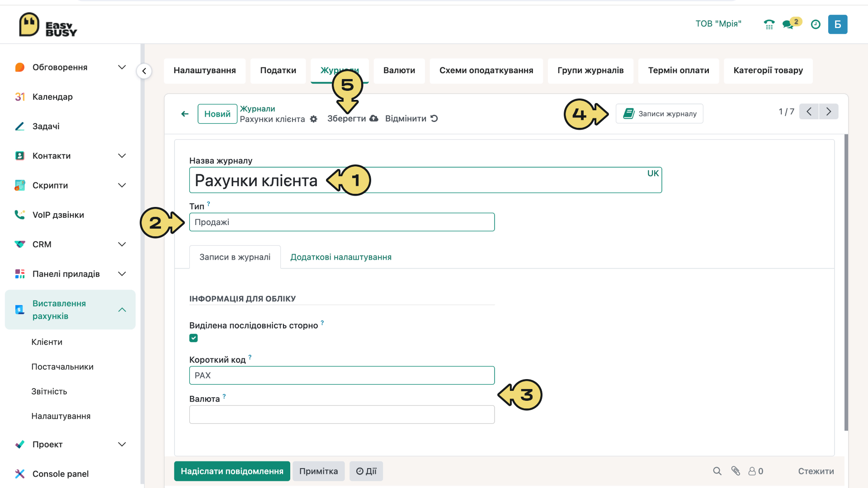The image size is (868, 488).
Task: Open the Термін оплати tab
Action: pos(679,70)
